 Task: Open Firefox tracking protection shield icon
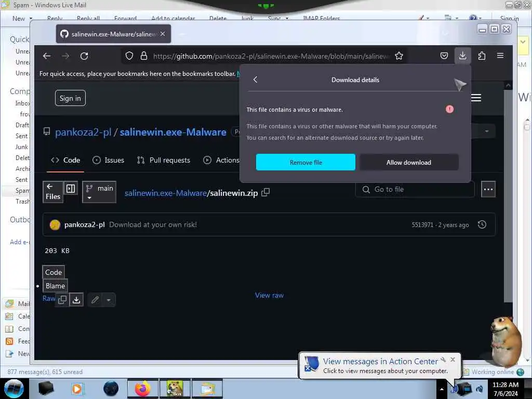tap(129, 56)
